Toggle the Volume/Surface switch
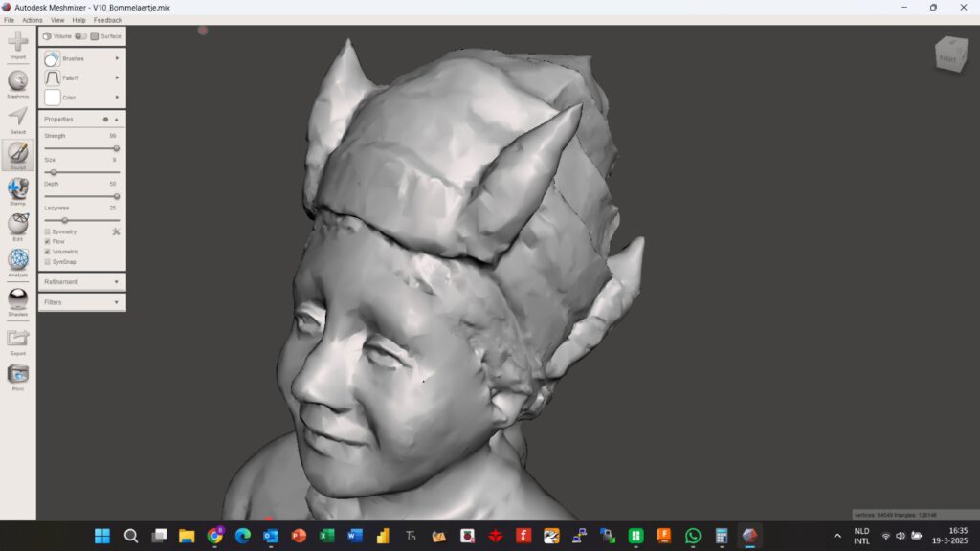The width and height of the screenshot is (980, 551). (80, 36)
